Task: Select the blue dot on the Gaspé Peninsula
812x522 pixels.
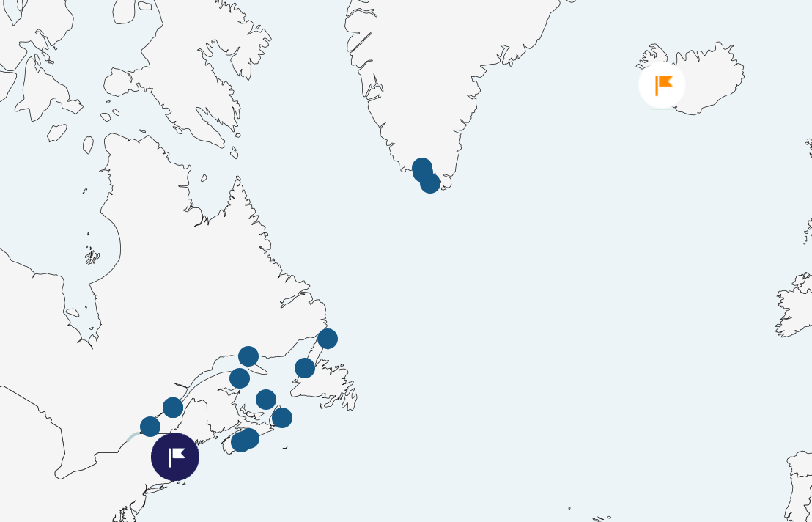Action: pyautogui.click(x=240, y=378)
